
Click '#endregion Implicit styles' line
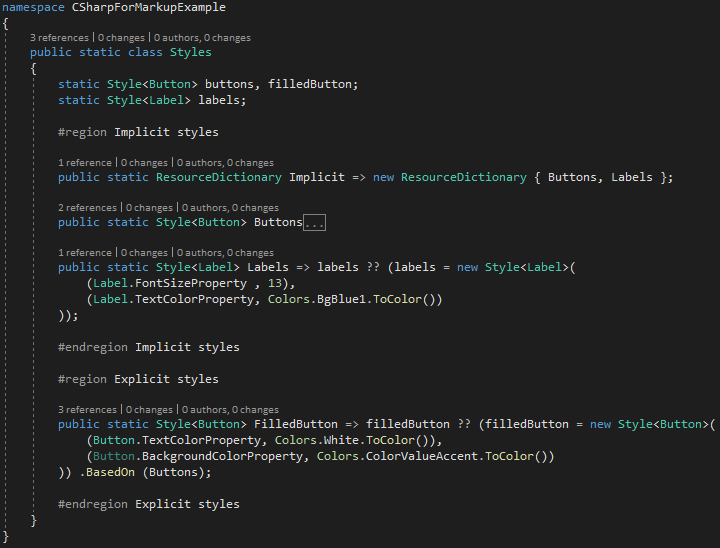(x=149, y=347)
